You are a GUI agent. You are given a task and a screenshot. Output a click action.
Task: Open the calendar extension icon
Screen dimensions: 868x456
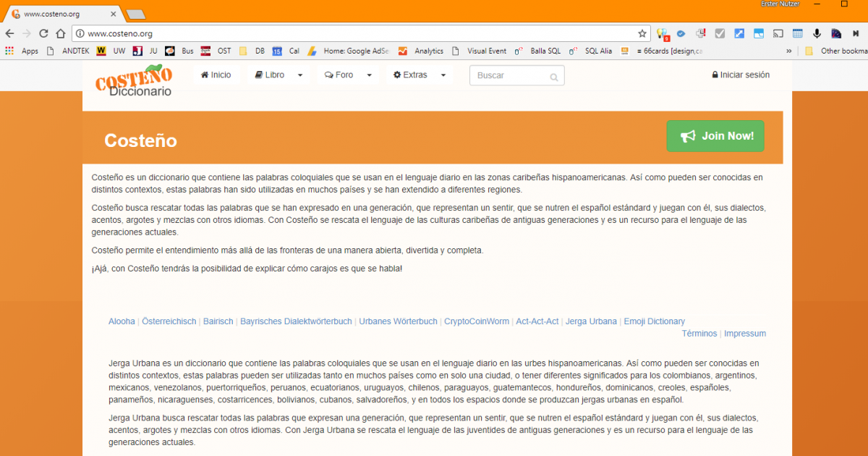pos(797,33)
